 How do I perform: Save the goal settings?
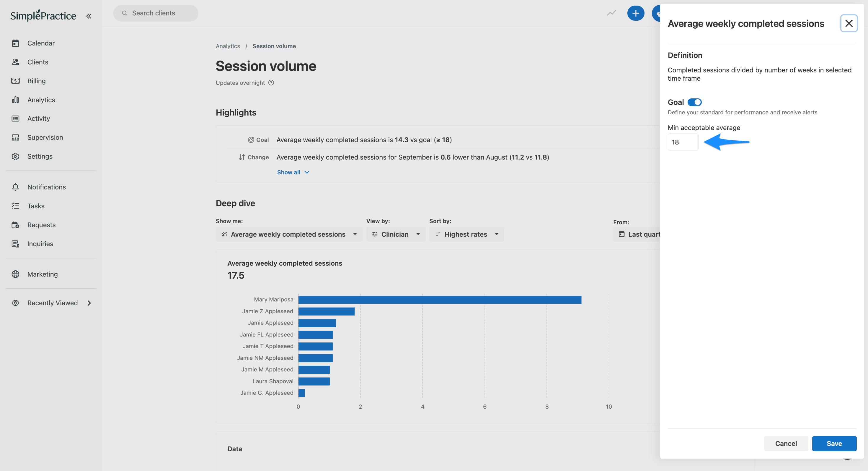coord(834,443)
